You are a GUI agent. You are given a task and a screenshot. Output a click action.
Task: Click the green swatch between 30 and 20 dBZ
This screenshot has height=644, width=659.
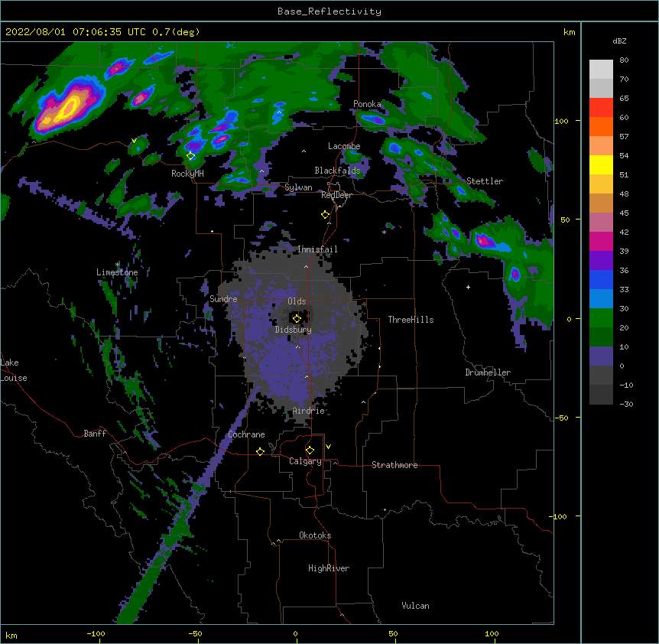601,318
